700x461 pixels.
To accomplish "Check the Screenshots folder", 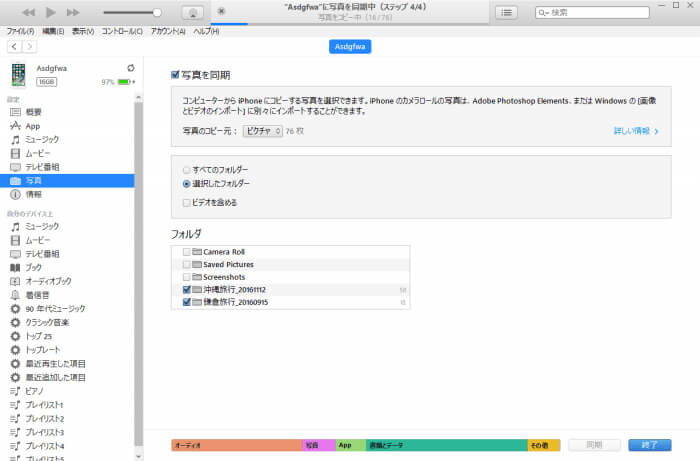I will (187, 277).
